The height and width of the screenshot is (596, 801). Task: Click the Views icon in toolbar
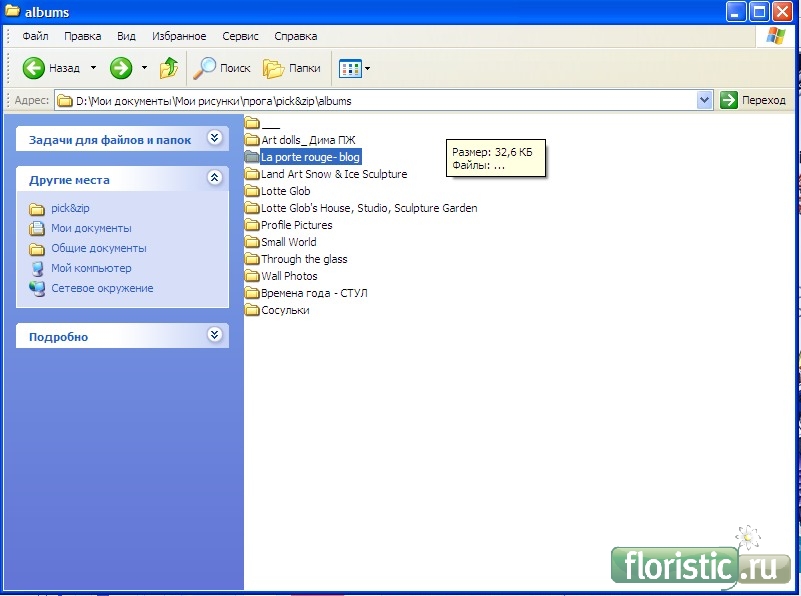point(350,68)
